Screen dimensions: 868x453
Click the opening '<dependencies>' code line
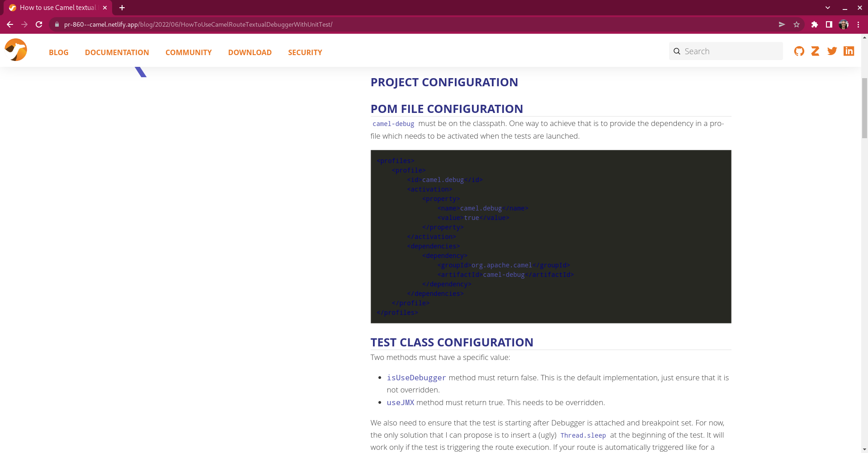pos(434,246)
